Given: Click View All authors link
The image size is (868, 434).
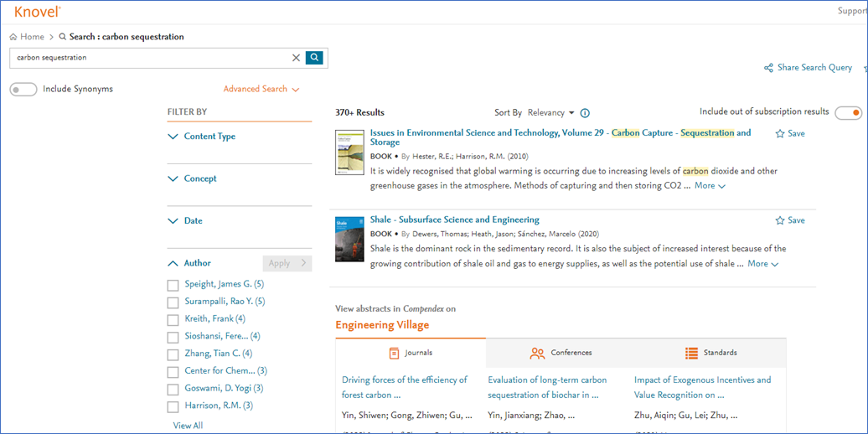Looking at the screenshot, I should (188, 426).
